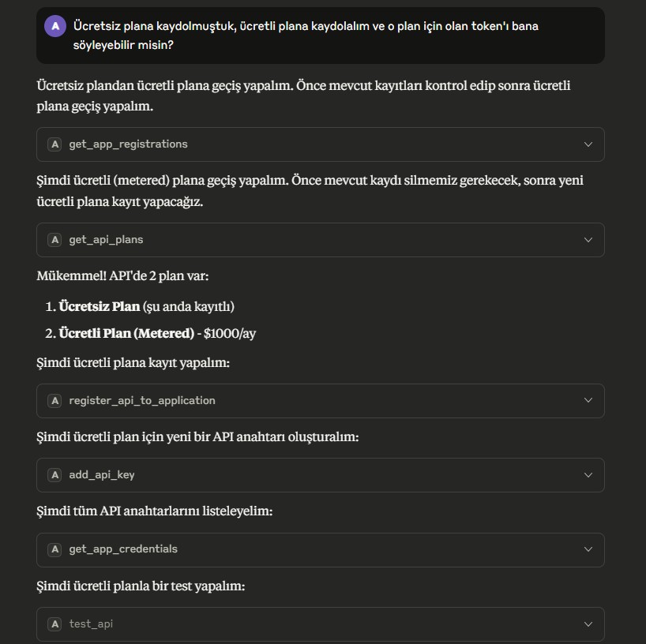The width and height of the screenshot is (646, 644).
Task: Click the icon beside get_app_registrations
Action: pos(54,144)
